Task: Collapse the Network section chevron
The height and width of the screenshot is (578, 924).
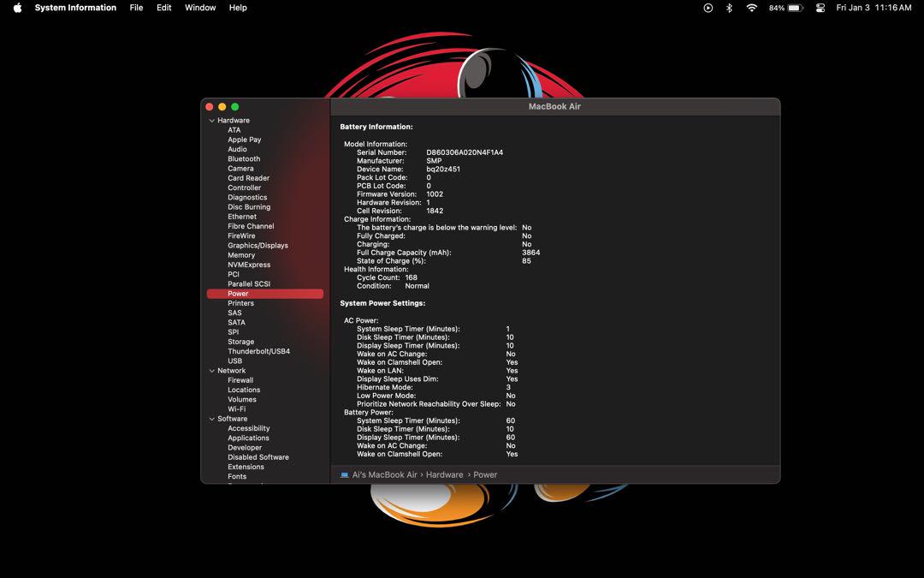Action: 211,371
